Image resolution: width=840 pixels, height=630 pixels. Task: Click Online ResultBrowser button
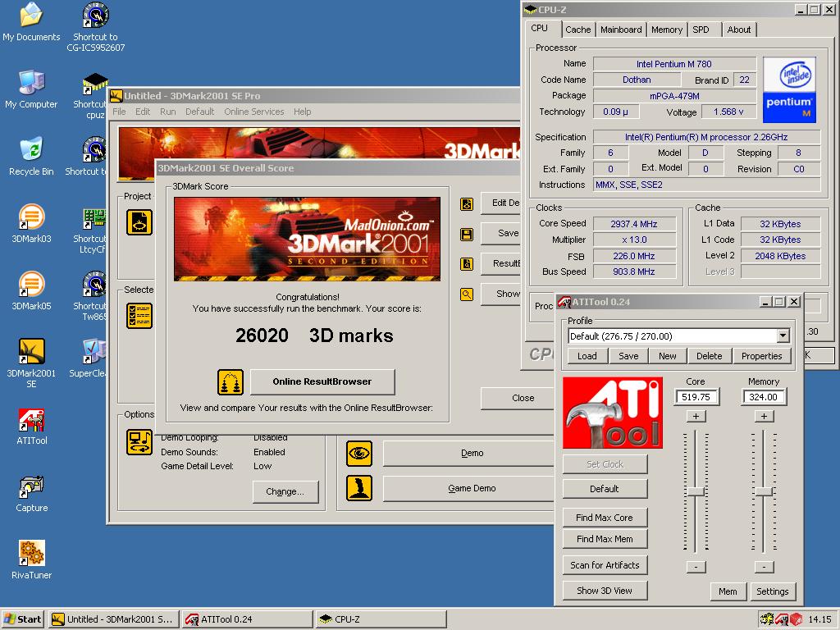322,381
